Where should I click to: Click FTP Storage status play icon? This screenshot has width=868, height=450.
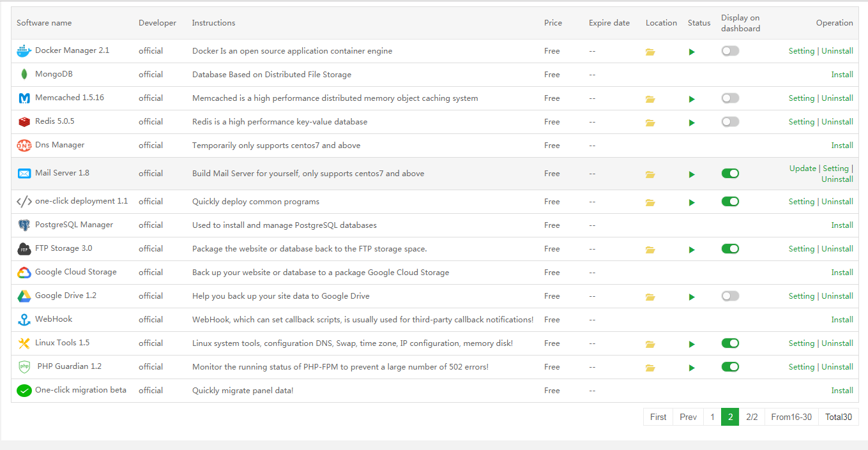[x=692, y=250]
